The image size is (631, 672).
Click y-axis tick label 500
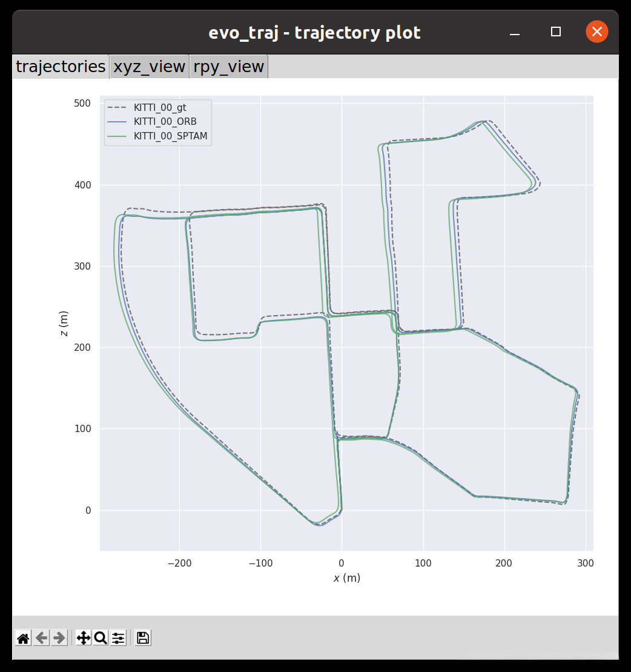tap(82, 103)
